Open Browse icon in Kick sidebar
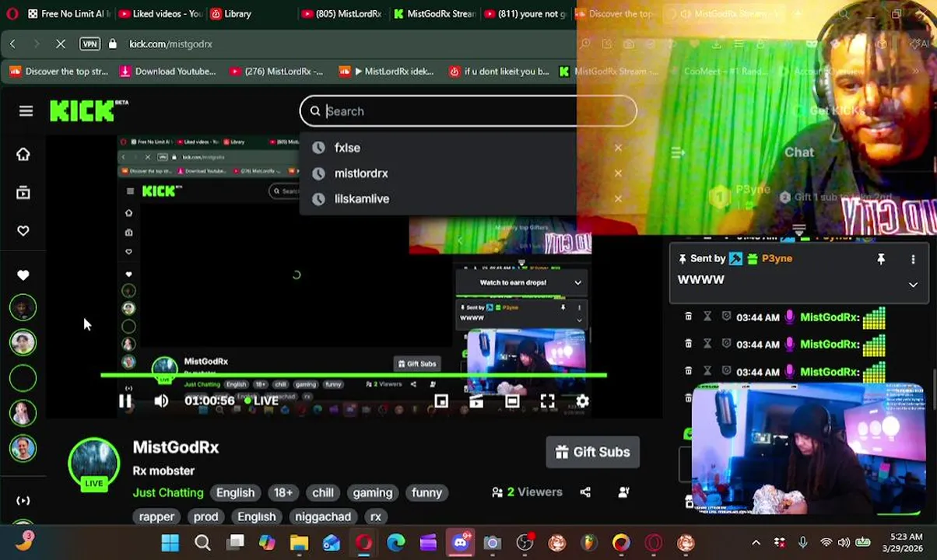This screenshot has width=937, height=560. [23, 193]
